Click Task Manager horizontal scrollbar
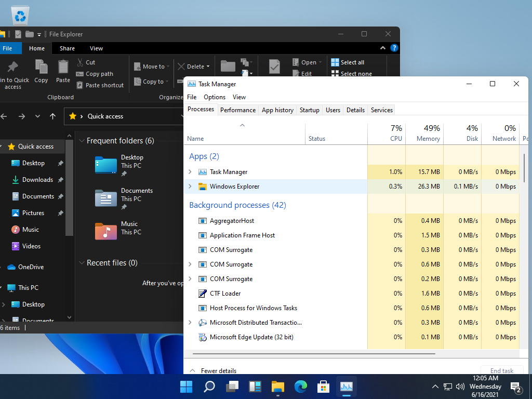The height and width of the screenshot is (399, 532). click(x=314, y=354)
